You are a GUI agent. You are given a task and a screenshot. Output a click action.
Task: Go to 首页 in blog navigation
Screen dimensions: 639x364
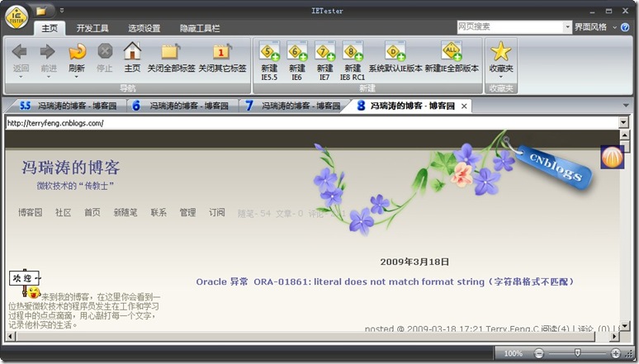(92, 212)
